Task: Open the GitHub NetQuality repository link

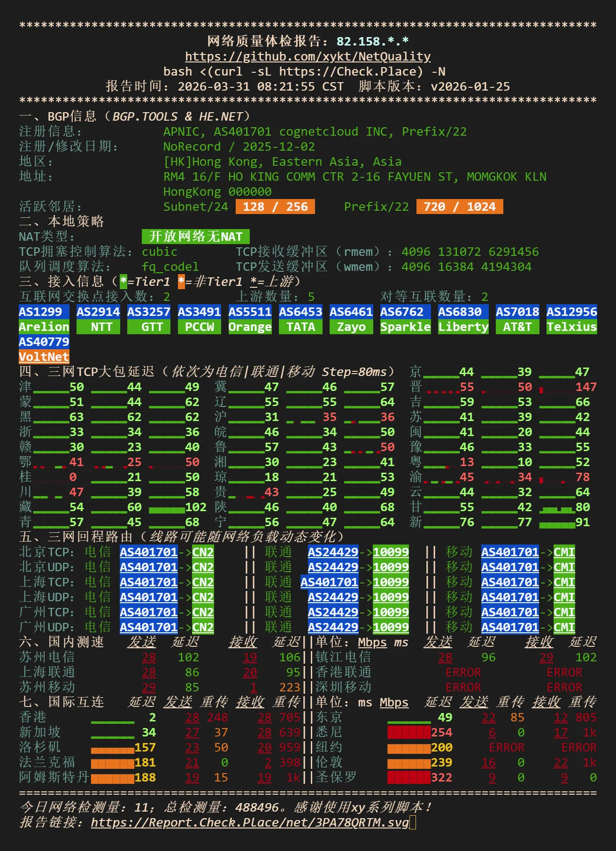Action: (308, 57)
